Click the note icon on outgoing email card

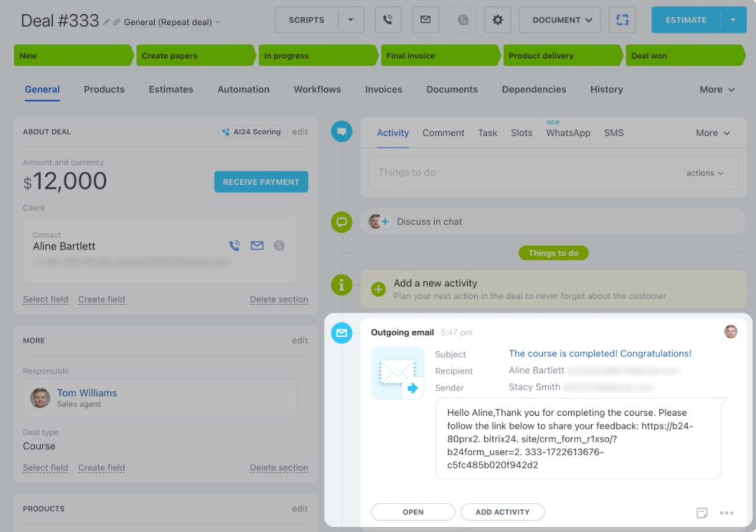pyautogui.click(x=702, y=513)
